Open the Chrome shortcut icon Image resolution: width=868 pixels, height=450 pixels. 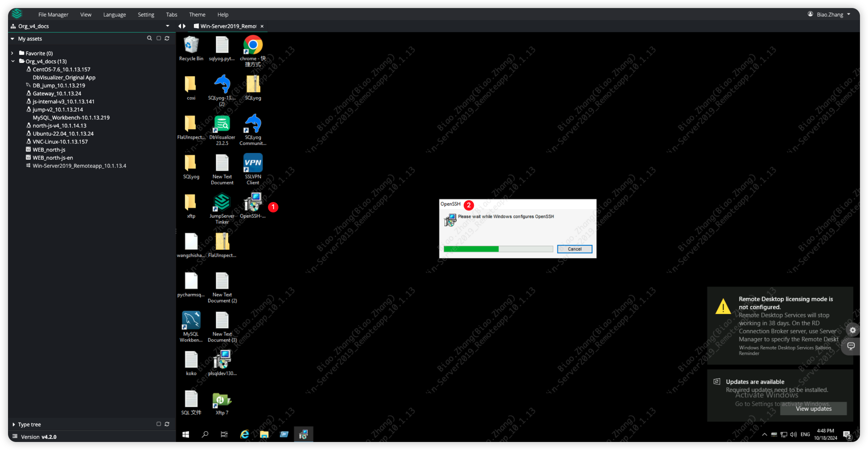pyautogui.click(x=253, y=50)
